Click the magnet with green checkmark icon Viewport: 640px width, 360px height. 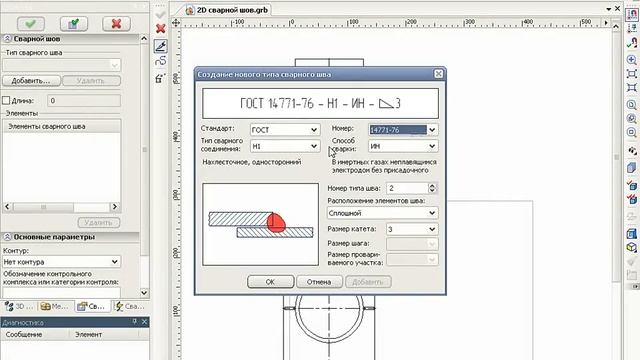pyautogui.click(x=632, y=42)
